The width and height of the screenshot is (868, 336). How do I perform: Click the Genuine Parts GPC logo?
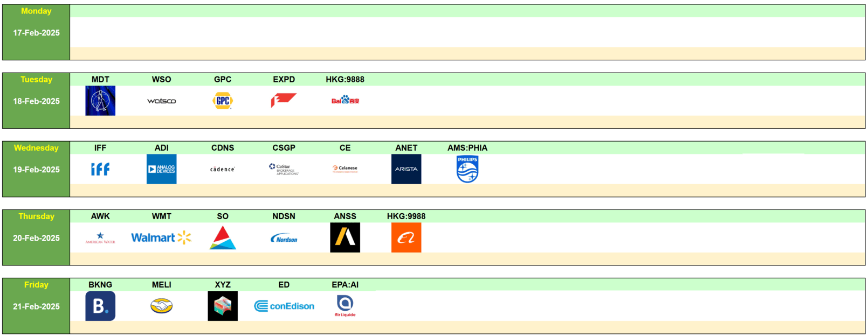[223, 101]
